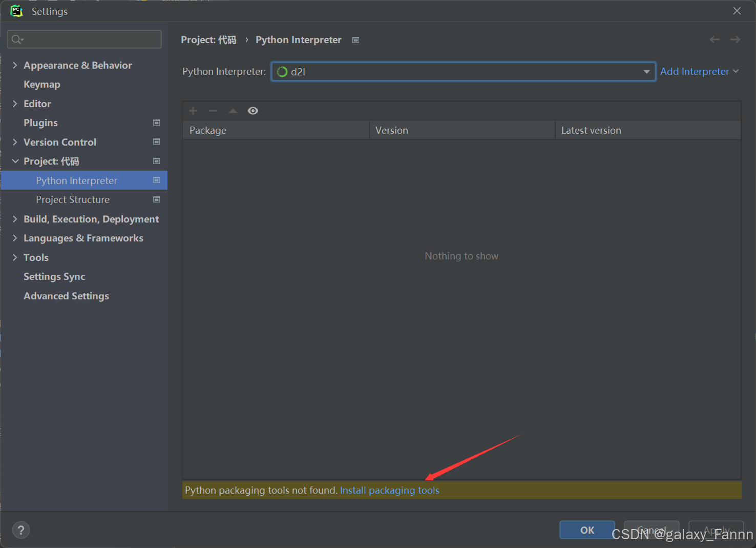Image resolution: width=756 pixels, height=548 pixels.
Task: Expand the Appearance & Behavior section
Action: click(15, 65)
